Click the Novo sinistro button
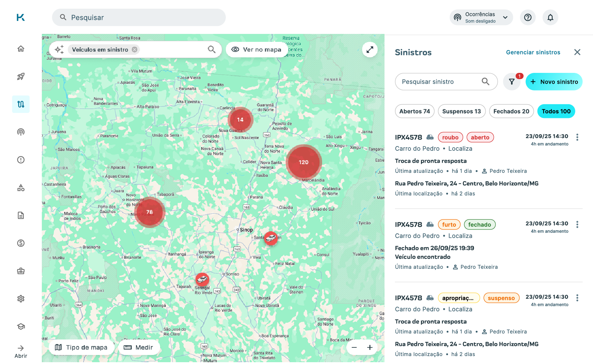The height and width of the screenshot is (364, 593). click(554, 82)
